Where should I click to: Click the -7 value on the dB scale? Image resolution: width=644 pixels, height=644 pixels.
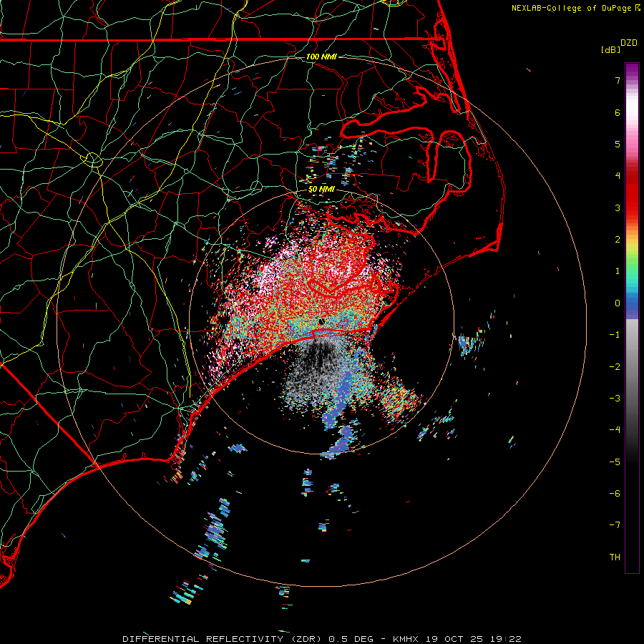(x=615, y=525)
